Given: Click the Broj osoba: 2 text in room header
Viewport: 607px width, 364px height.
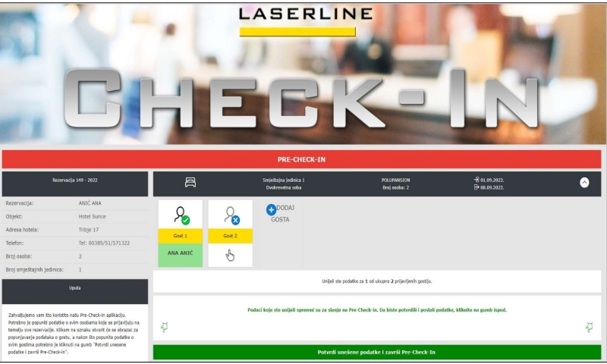Looking at the screenshot, I should point(395,187).
